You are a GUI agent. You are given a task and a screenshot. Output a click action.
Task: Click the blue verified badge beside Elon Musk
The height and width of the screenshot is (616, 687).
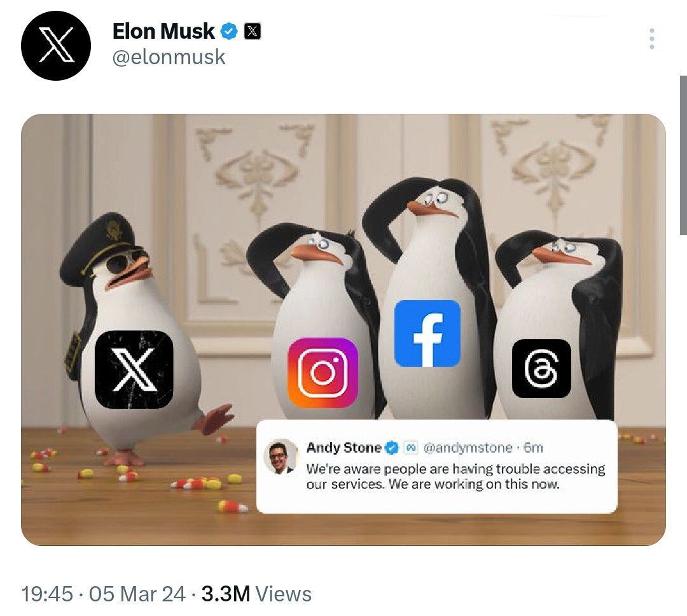[229, 31]
